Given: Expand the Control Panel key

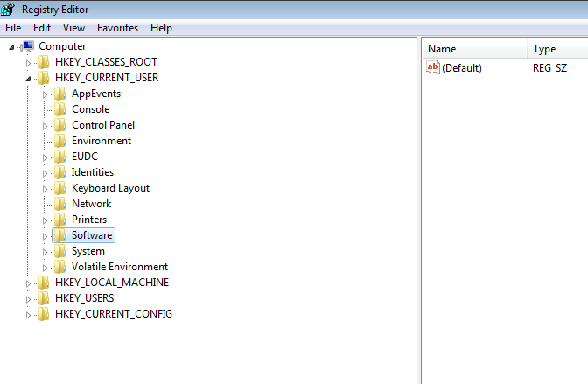Looking at the screenshot, I should 45,125.
